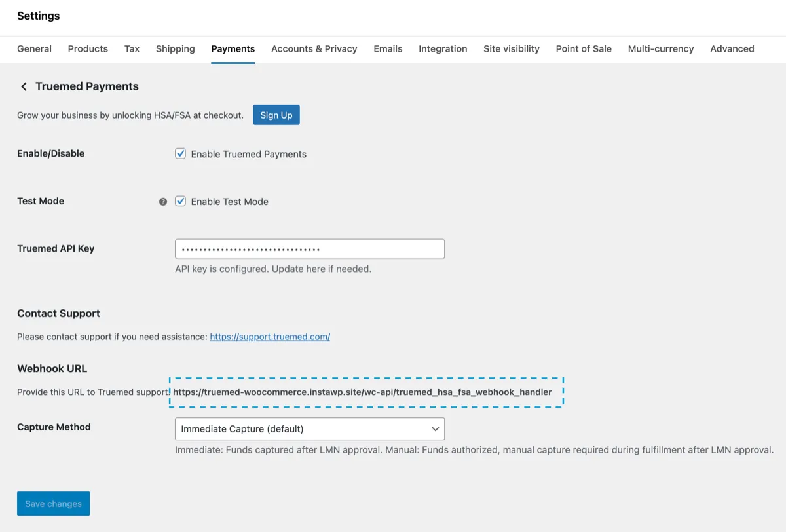Click the Enable Truemed Payments label text
The height and width of the screenshot is (532, 786).
pos(249,154)
